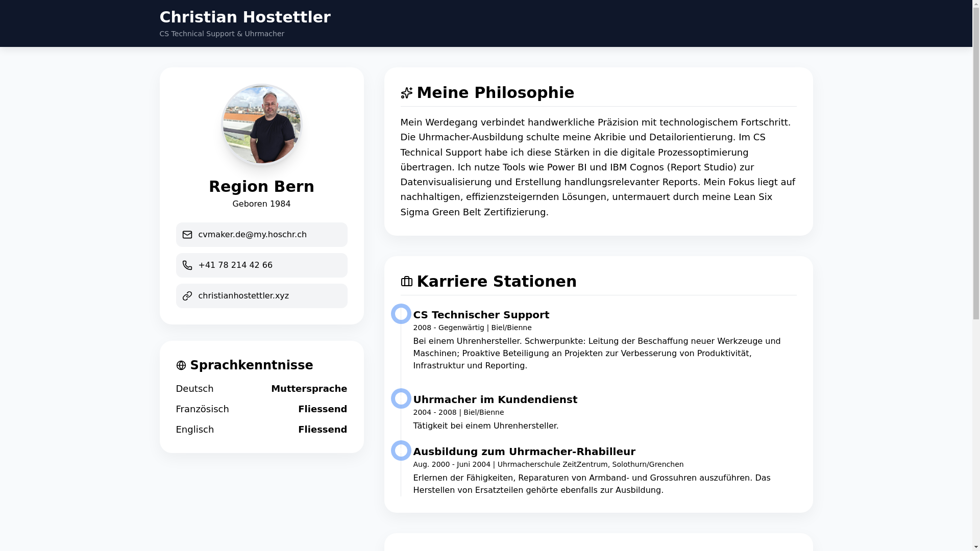The image size is (980, 551).
Task: Select the Meine Philosophie heading
Action: (495, 93)
